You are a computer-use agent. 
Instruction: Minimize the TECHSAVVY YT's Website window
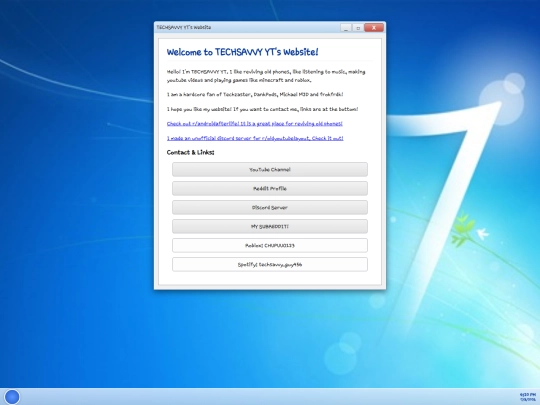point(346,28)
